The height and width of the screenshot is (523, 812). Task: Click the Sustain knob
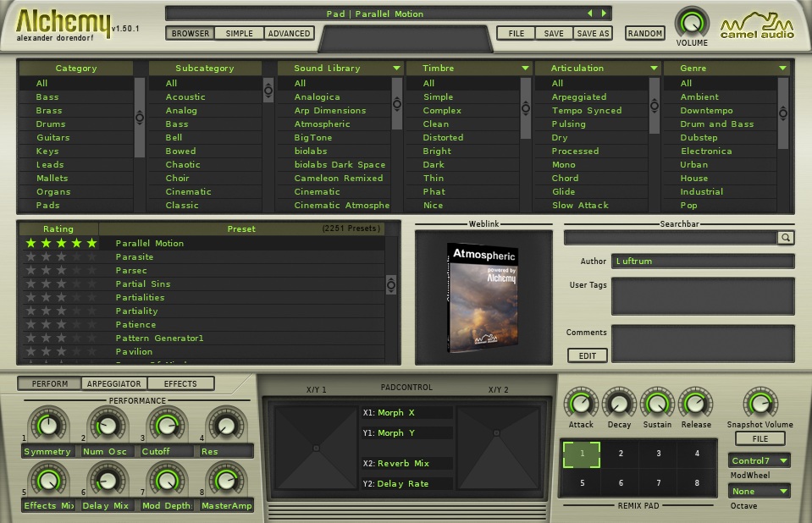pos(657,403)
